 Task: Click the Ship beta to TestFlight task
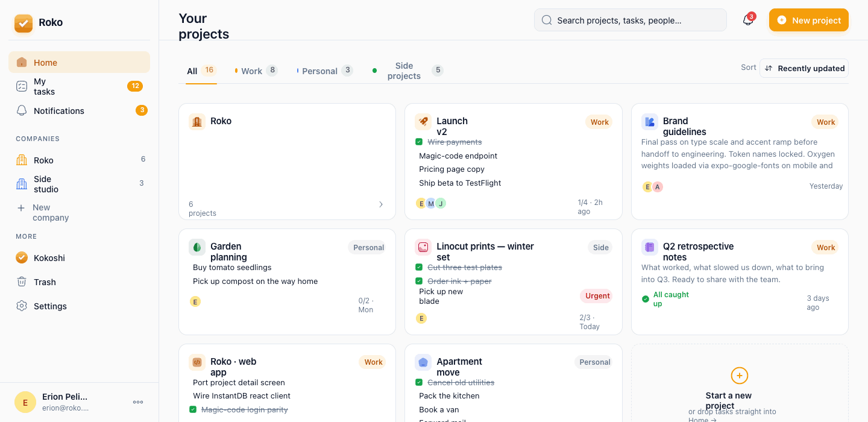(460, 183)
